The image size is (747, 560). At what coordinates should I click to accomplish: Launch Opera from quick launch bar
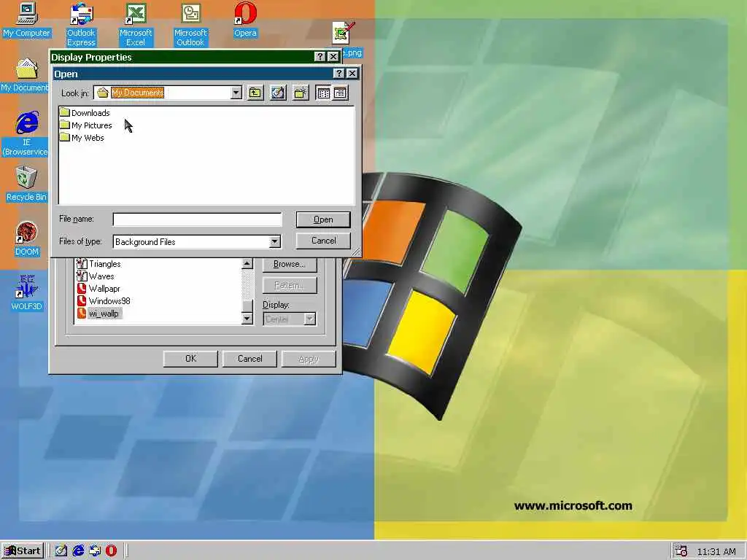(111, 551)
